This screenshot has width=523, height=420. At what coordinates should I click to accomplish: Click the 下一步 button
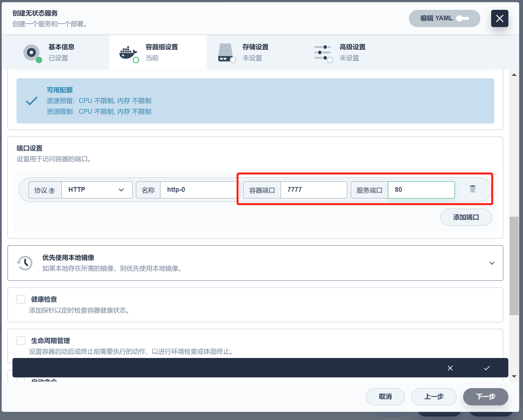point(485,397)
